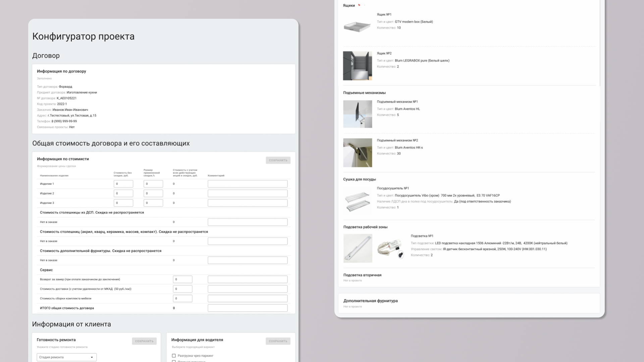Click the address г.Тестестовый, ул.Тестовая, д.15

72,116
